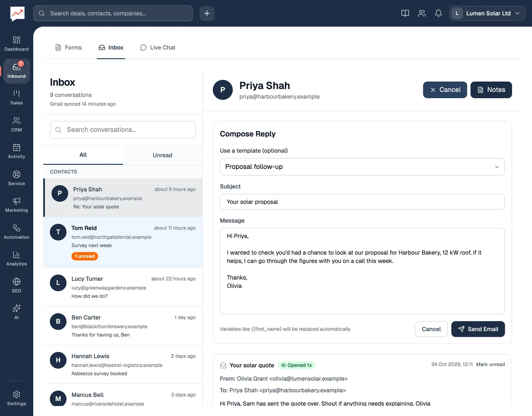Focus the global search deals field

(x=113, y=13)
